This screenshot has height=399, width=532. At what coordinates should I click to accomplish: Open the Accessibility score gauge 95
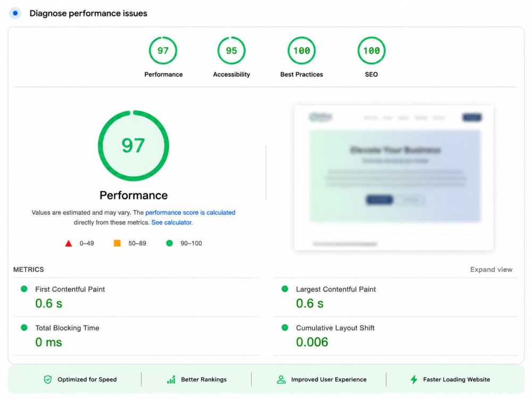pos(231,51)
